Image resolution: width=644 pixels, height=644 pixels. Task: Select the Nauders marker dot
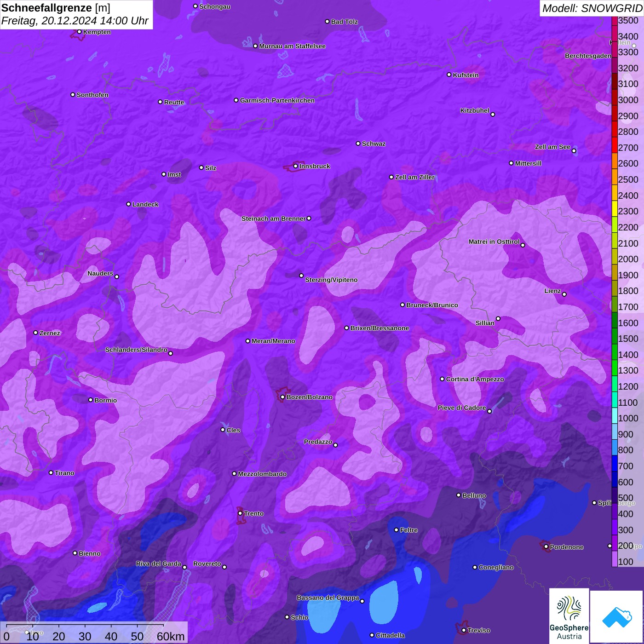pos(117,276)
